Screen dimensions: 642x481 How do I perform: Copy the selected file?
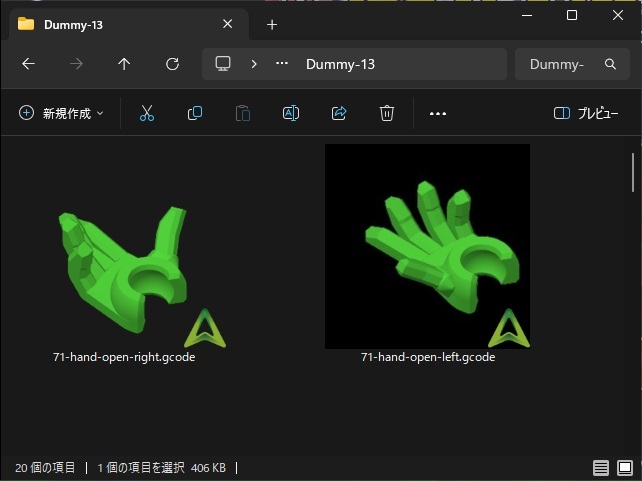click(x=195, y=113)
